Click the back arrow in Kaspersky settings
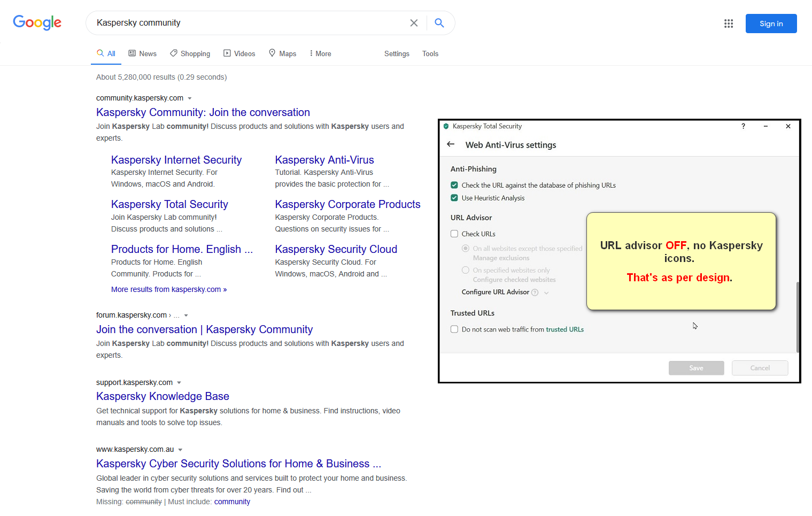 click(x=451, y=144)
